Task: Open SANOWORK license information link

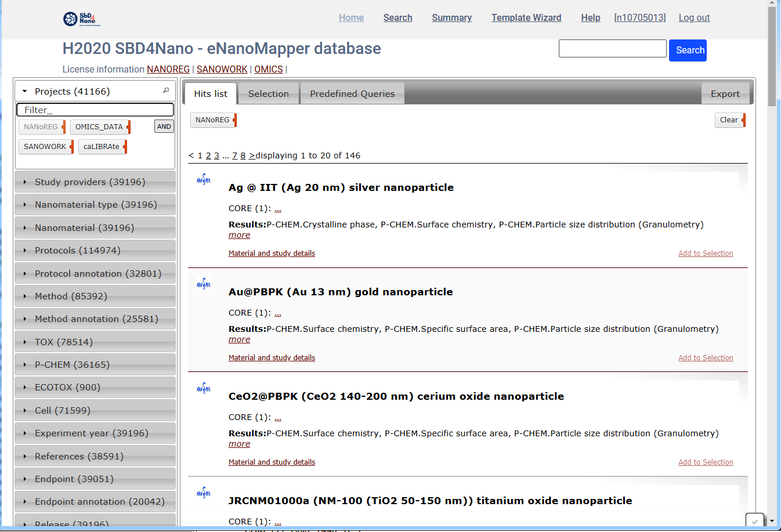Action: click(x=222, y=69)
